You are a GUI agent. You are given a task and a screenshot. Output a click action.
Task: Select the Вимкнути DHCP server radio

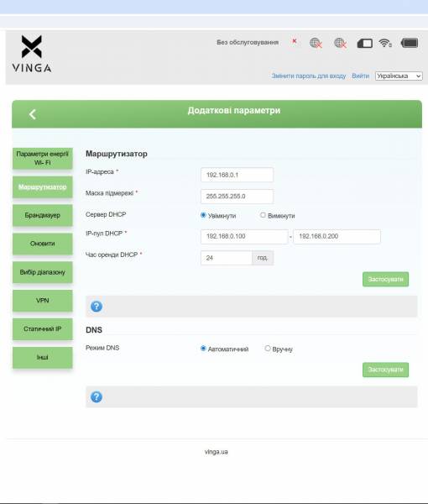(263, 215)
